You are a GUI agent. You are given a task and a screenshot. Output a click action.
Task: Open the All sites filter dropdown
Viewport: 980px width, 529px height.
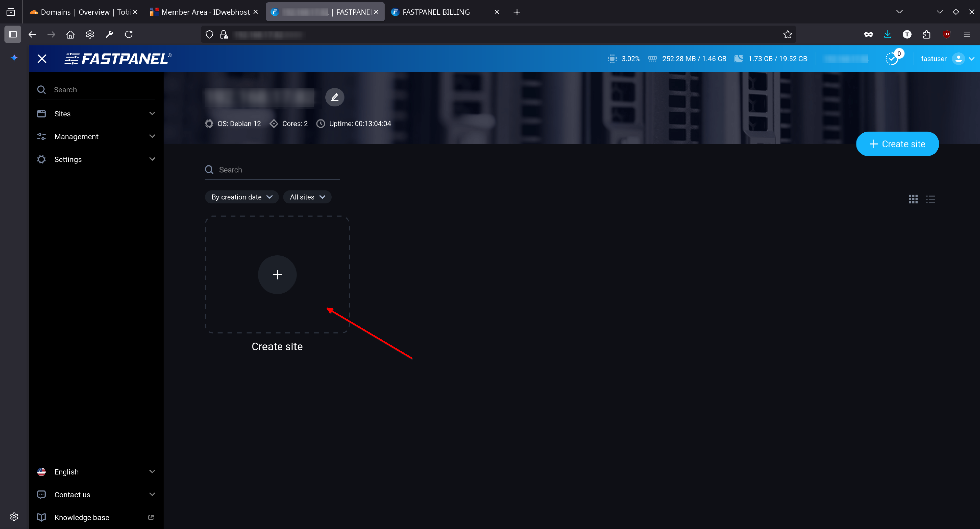(x=307, y=197)
